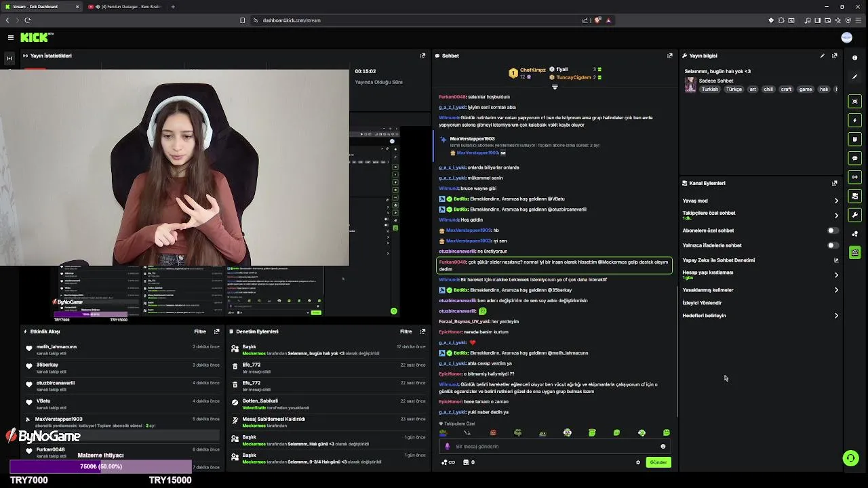Pop out the Denetim Eylemleri panel

point(422,331)
